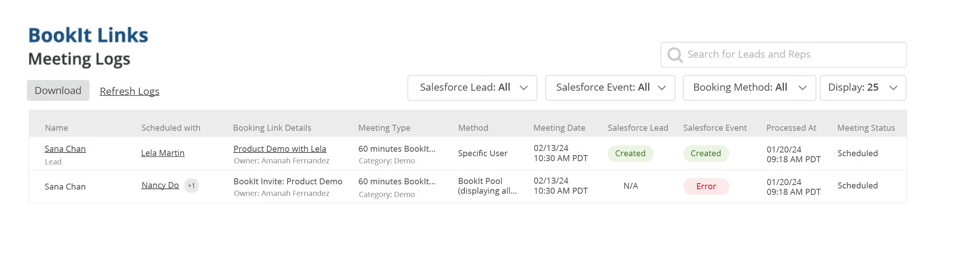Open the Lela Martin rep link

point(162,153)
